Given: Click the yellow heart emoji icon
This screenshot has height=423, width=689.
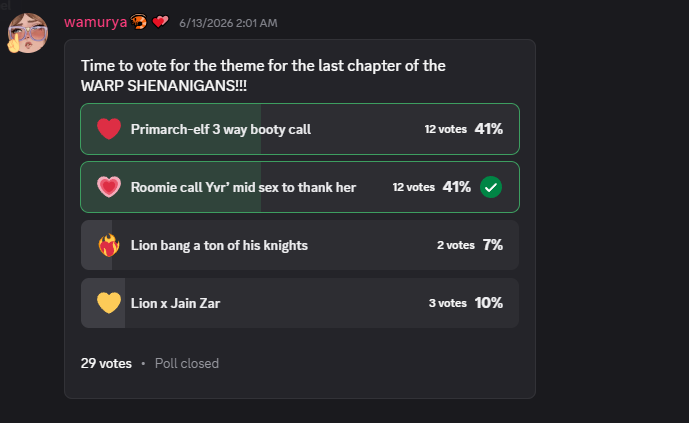Looking at the screenshot, I should 109,303.
